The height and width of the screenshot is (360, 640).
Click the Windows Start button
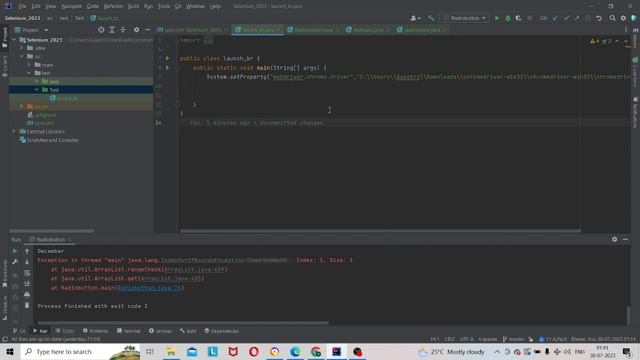coord(10,352)
